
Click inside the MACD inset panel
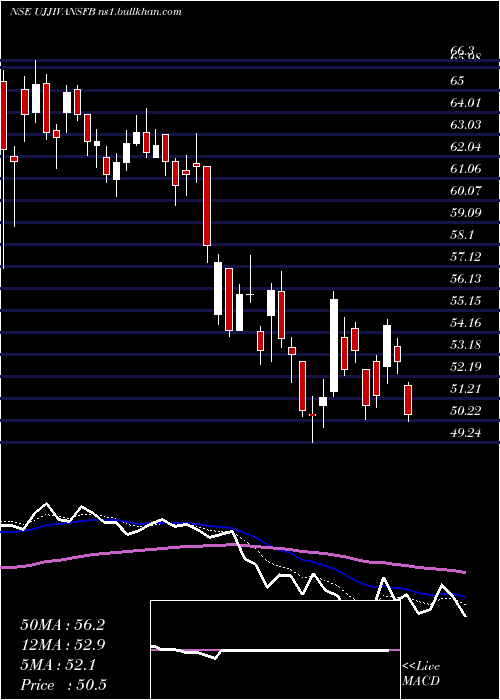coord(275,650)
